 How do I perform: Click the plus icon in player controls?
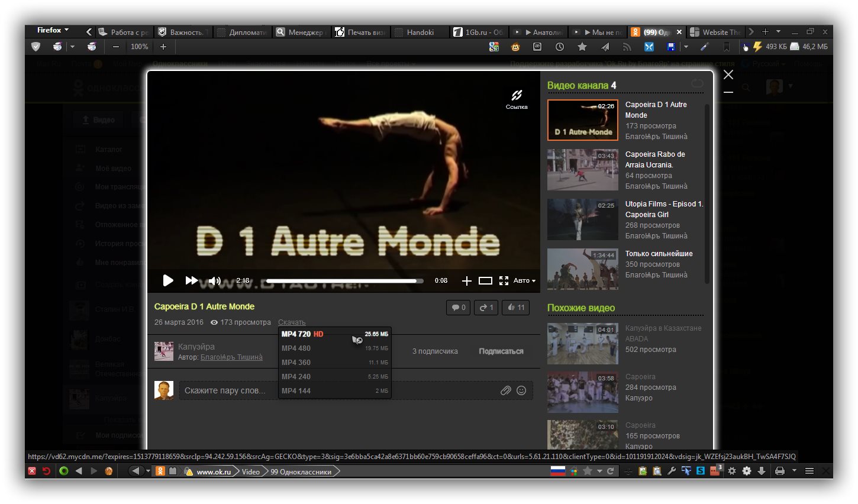point(466,281)
